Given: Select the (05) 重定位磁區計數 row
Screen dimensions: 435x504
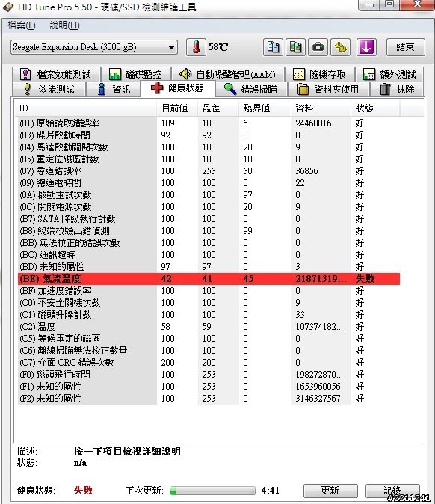Looking at the screenshot, I should [209, 159].
